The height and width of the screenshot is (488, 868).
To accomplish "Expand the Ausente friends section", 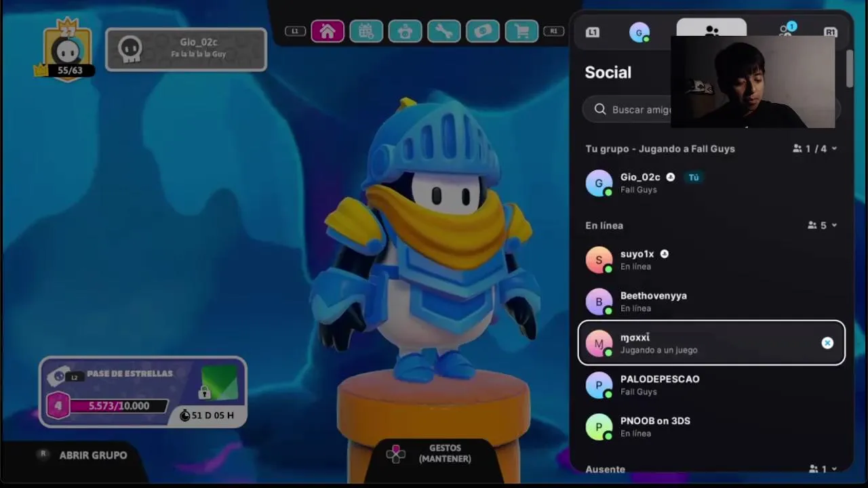I will [x=834, y=469].
